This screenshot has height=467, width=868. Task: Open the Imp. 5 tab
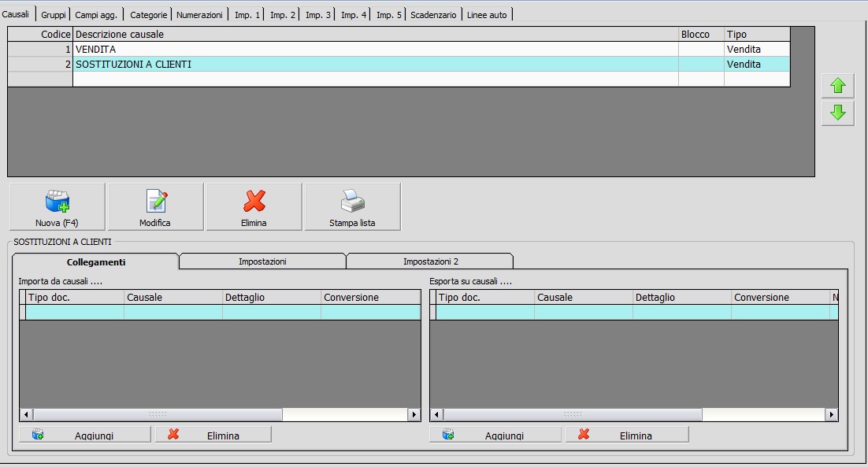388,15
